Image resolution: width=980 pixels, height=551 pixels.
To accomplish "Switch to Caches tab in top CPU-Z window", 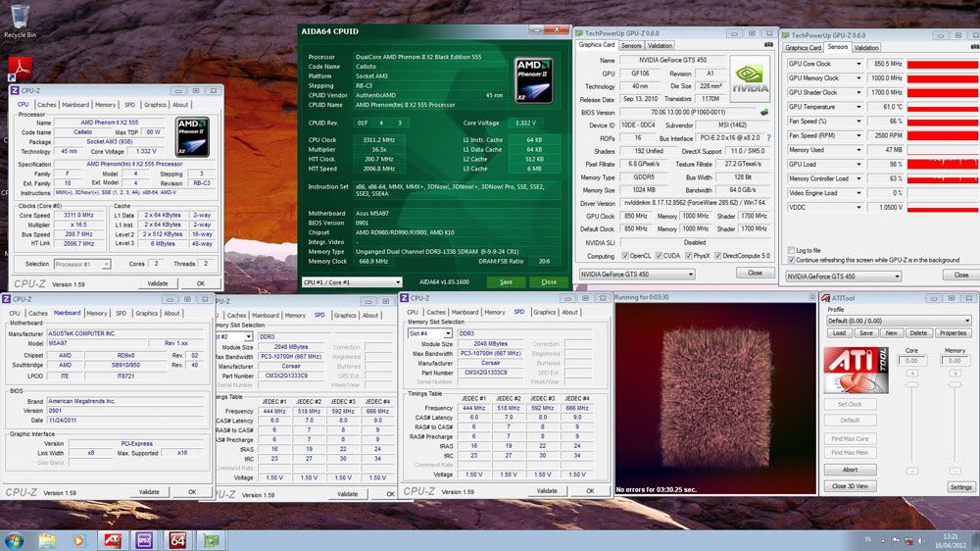I will coord(46,105).
